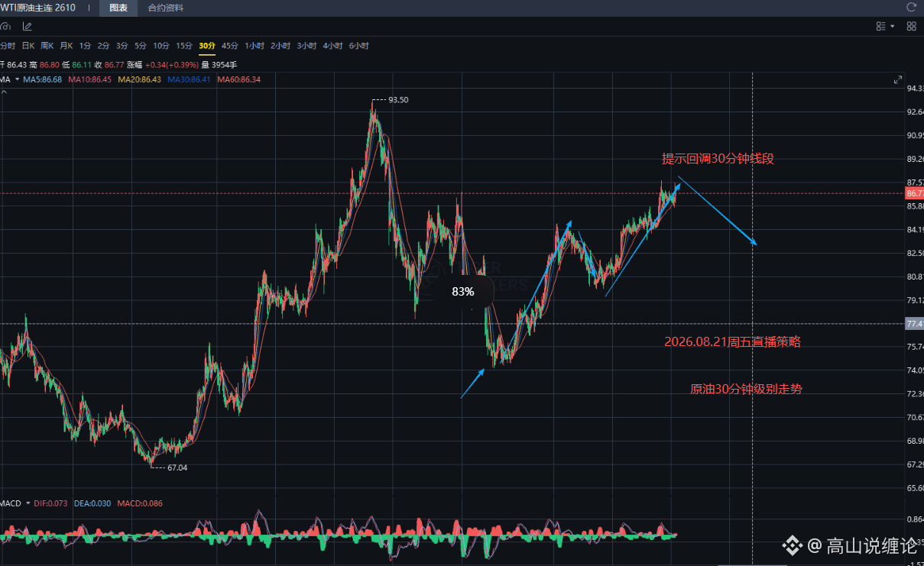Click the MACD:0.086 value label
The height and width of the screenshot is (566, 924).
coord(139,503)
